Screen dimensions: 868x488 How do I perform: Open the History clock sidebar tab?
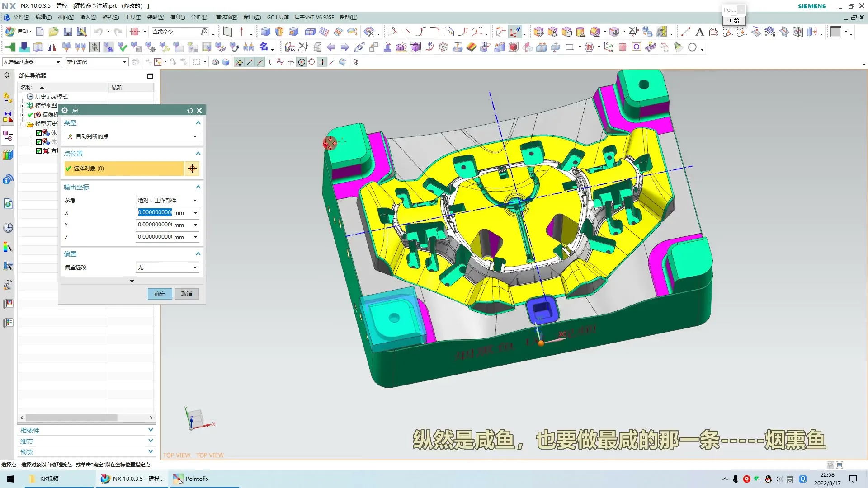point(8,228)
